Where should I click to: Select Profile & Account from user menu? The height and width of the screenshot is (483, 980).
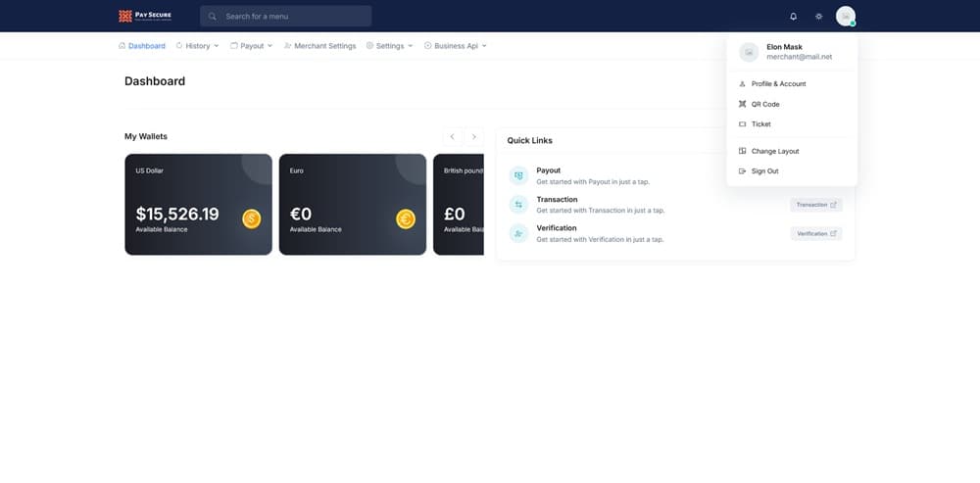[778, 84]
